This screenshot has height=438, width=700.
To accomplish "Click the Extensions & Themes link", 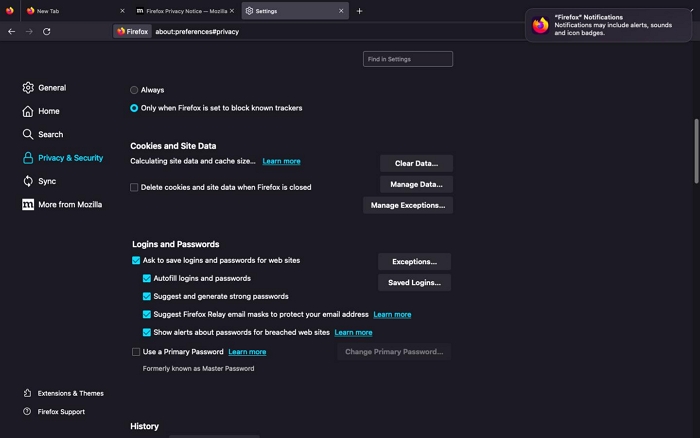I will (71, 393).
